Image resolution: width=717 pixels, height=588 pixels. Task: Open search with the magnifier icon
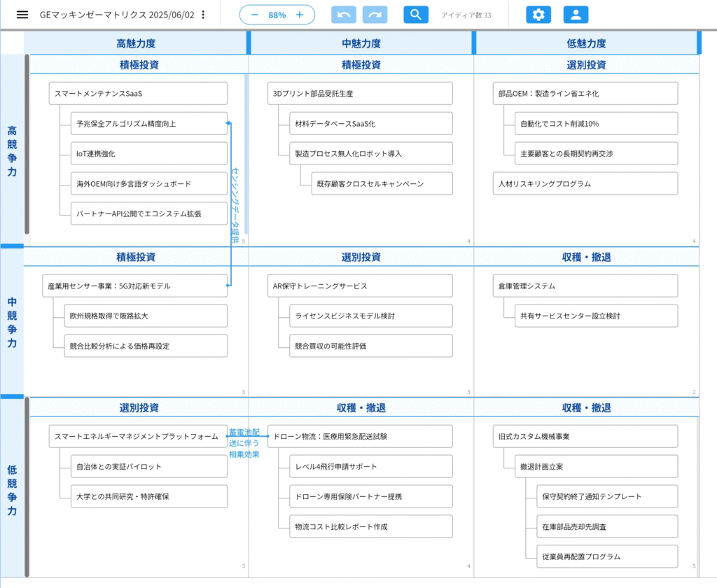(416, 15)
